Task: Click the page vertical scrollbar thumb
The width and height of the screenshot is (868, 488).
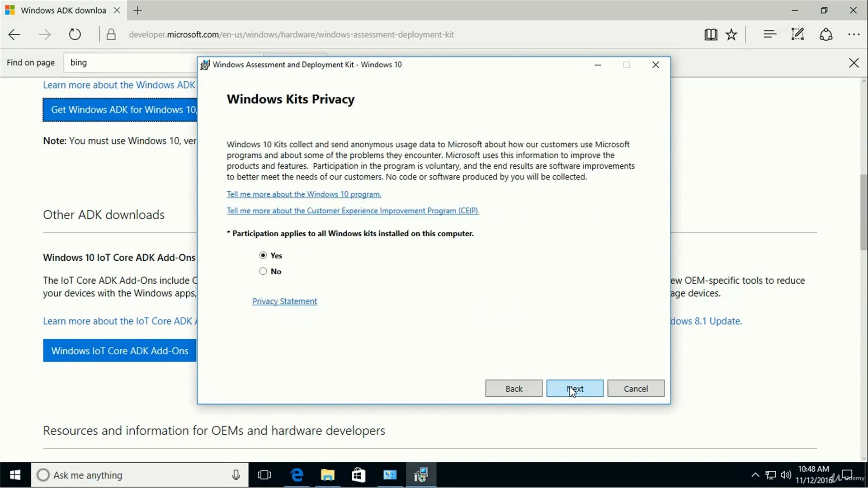Action: (863, 212)
